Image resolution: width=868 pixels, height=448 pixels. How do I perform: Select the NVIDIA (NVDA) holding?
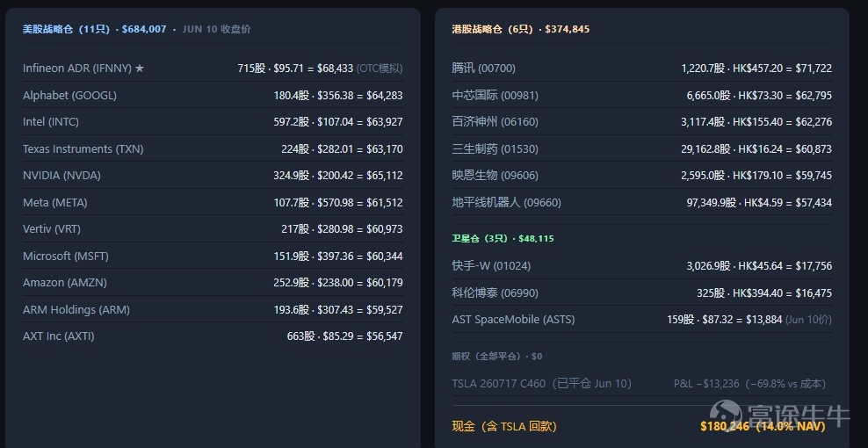tap(213, 176)
